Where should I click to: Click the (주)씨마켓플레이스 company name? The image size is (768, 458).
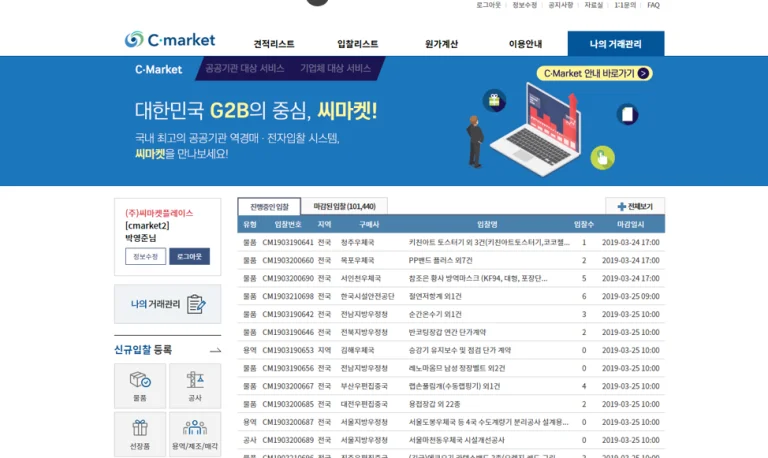click(x=159, y=213)
